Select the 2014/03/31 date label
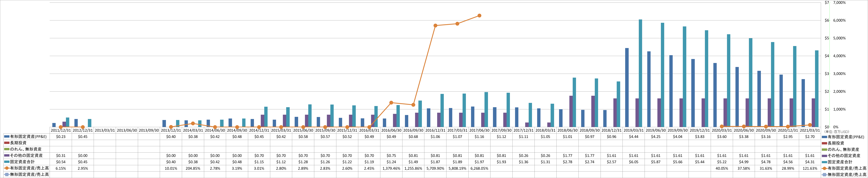Screen dimensions: 868x178 pos(193,130)
